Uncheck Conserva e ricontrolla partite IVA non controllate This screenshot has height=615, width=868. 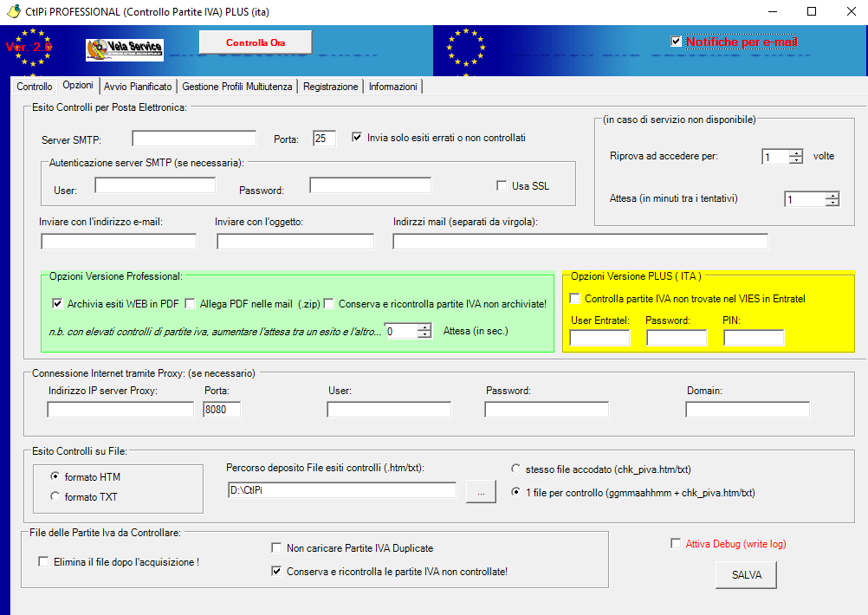(276, 571)
